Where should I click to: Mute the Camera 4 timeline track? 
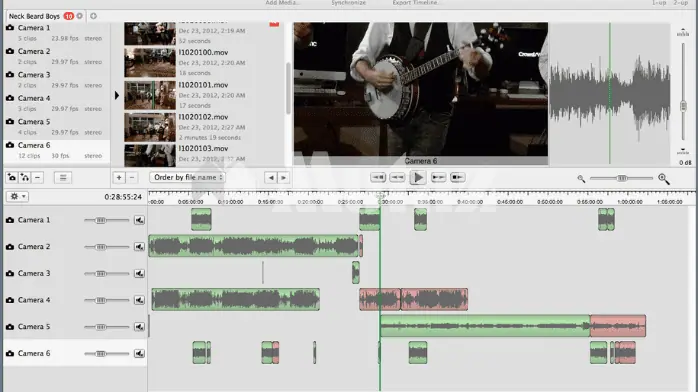coord(139,300)
